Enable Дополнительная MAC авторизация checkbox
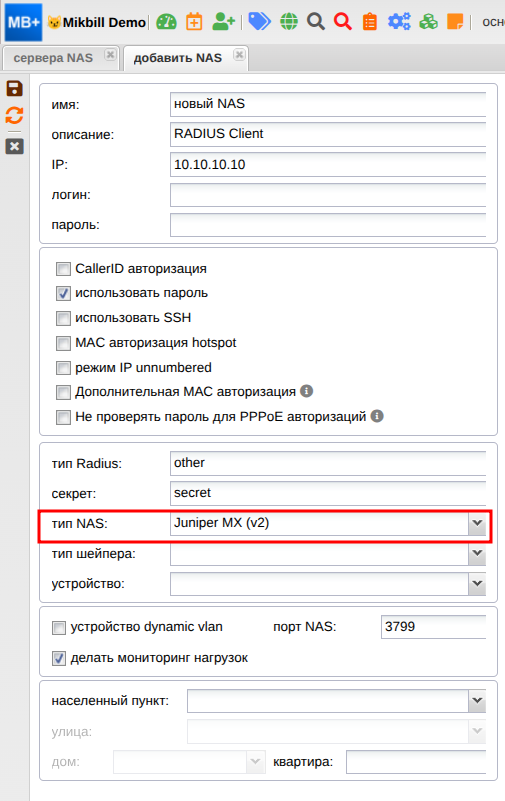The image size is (505, 801). (63, 392)
